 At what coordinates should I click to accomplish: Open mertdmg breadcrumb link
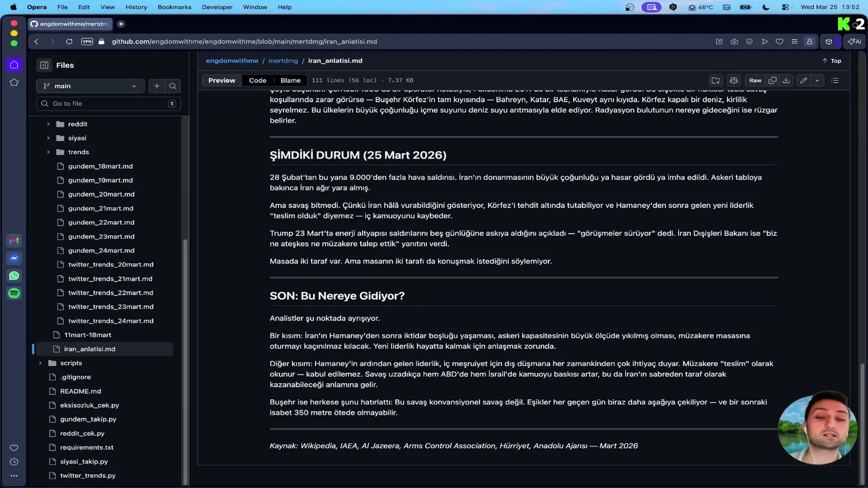[283, 60]
